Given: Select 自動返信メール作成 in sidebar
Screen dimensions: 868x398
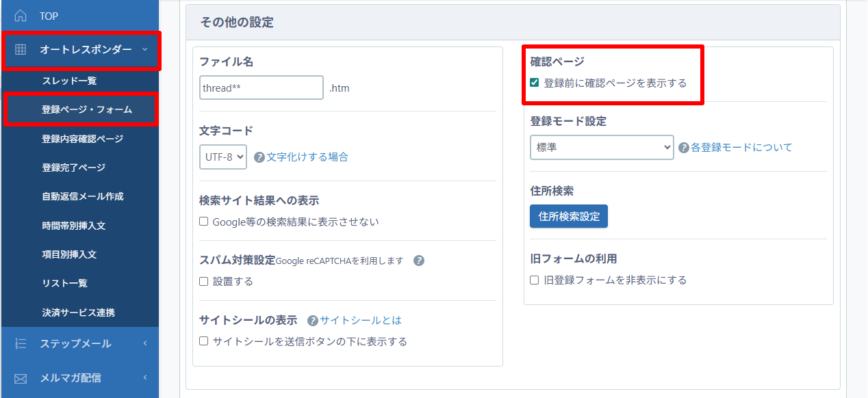Looking at the screenshot, I should point(82,196).
